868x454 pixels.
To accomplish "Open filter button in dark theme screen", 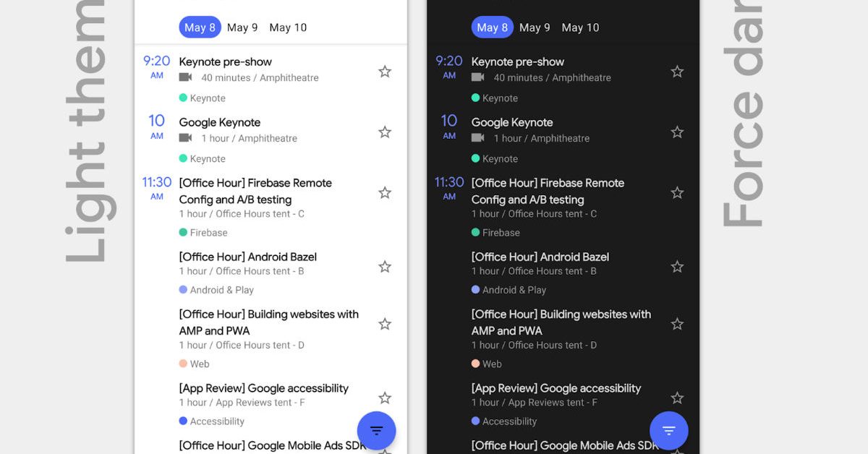I will [x=668, y=431].
